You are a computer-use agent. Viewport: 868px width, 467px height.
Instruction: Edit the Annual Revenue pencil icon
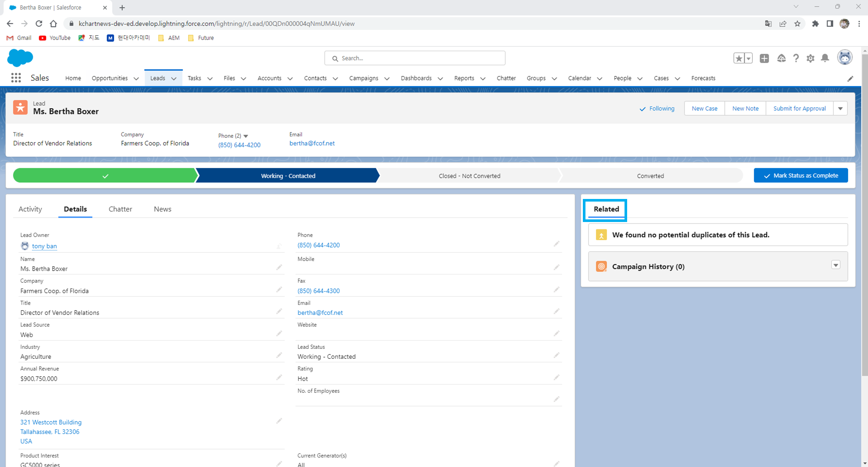[x=279, y=377]
